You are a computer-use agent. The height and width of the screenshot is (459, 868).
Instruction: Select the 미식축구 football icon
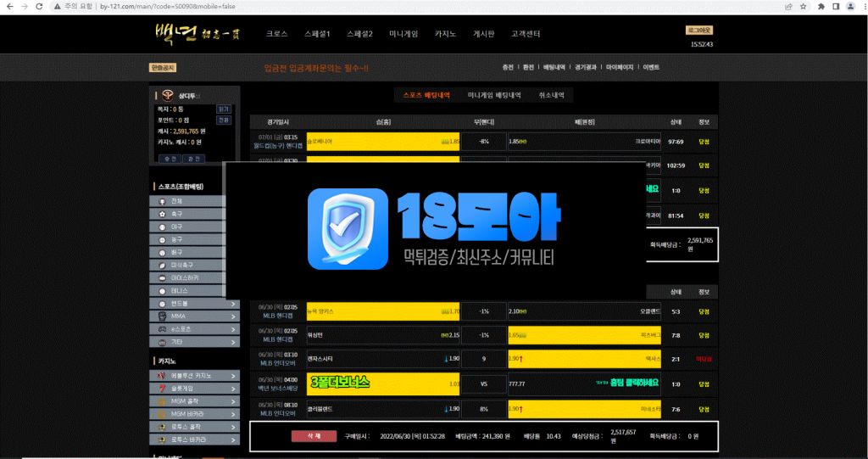pyautogui.click(x=162, y=265)
